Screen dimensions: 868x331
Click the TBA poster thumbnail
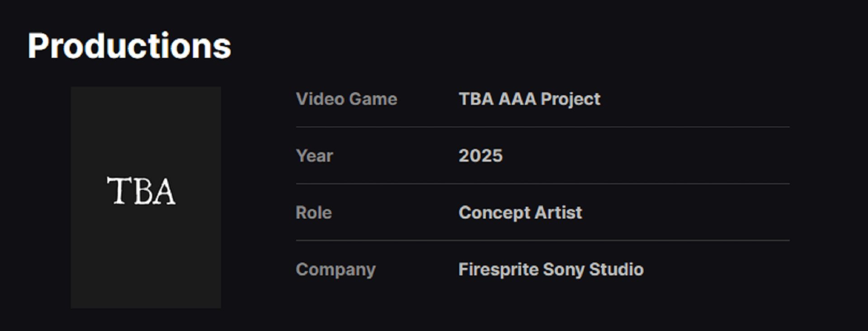pos(146,197)
